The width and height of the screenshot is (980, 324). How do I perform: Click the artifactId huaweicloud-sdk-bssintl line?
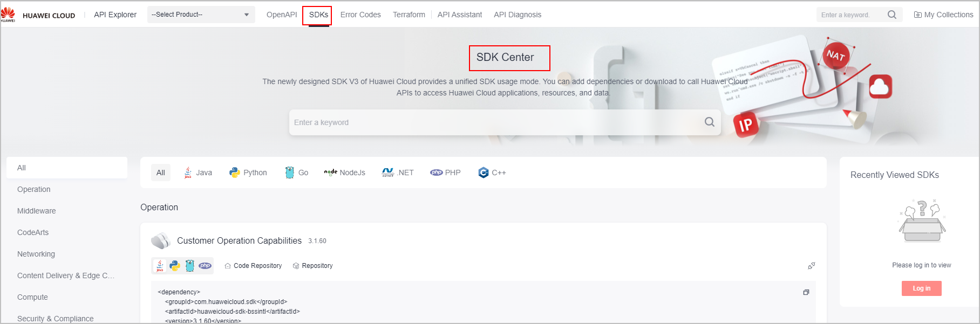tap(232, 312)
